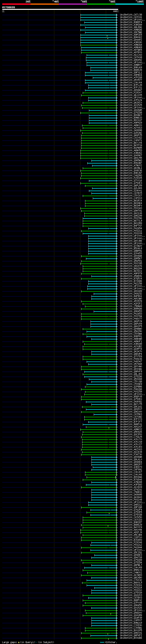Viewport: 146px width, 644px height.
Task: Click the yellow gap marker in Q56D00 row
Action: 111,614
